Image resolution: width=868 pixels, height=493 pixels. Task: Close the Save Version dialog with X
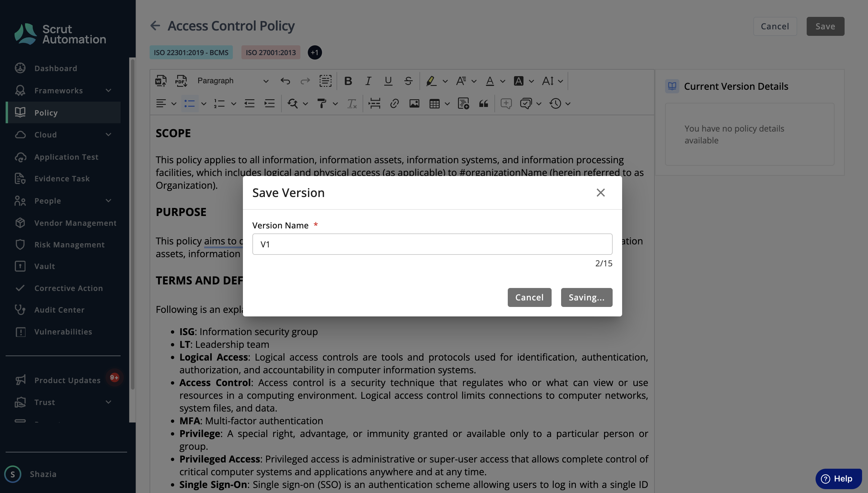click(x=600, y=192)
